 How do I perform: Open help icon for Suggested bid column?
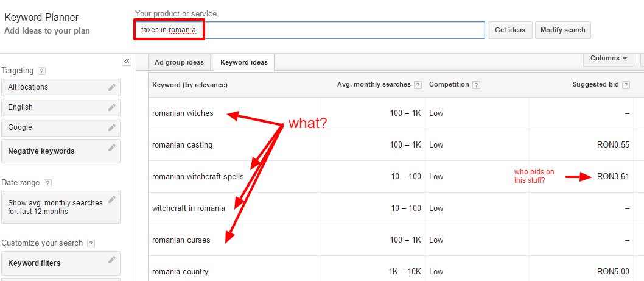(626, 85)
